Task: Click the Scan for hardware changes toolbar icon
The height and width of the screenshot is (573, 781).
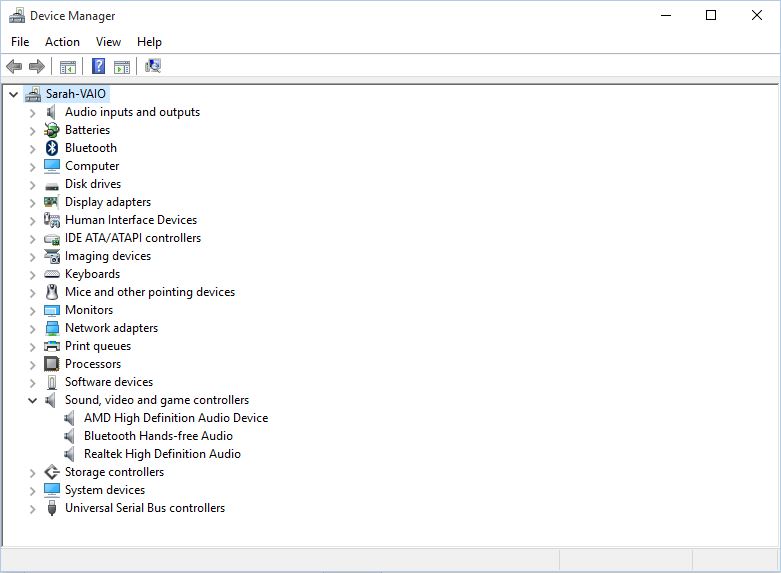Action: (x=153, y=66)
